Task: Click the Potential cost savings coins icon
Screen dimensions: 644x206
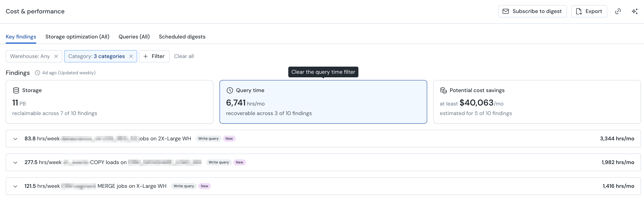Action: [443, 90]
